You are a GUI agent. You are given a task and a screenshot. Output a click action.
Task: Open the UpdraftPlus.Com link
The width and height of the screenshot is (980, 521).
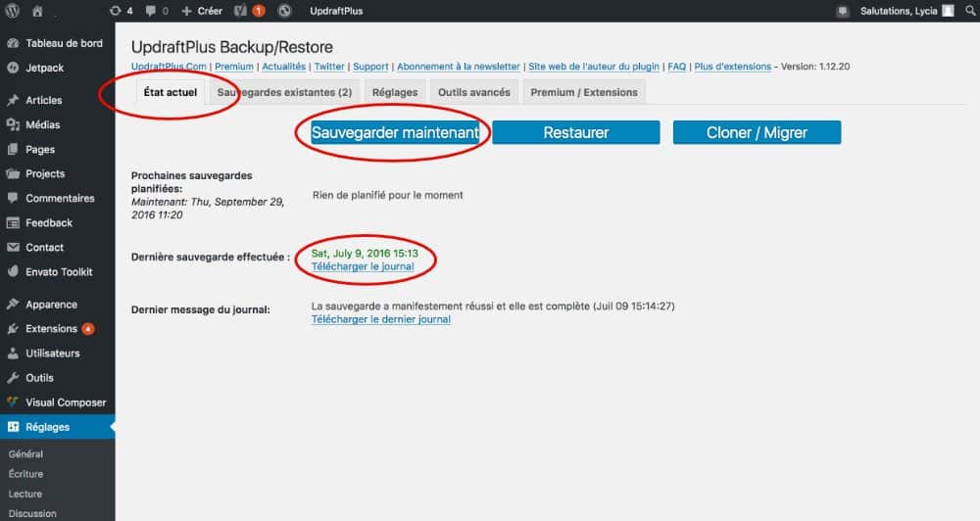coord(169,67)
